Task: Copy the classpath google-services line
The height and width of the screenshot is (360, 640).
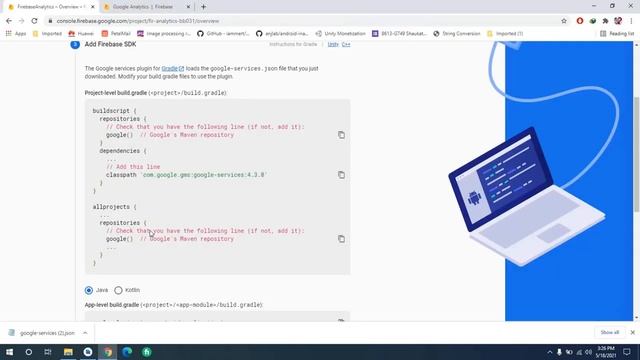Action: point(341,175)
